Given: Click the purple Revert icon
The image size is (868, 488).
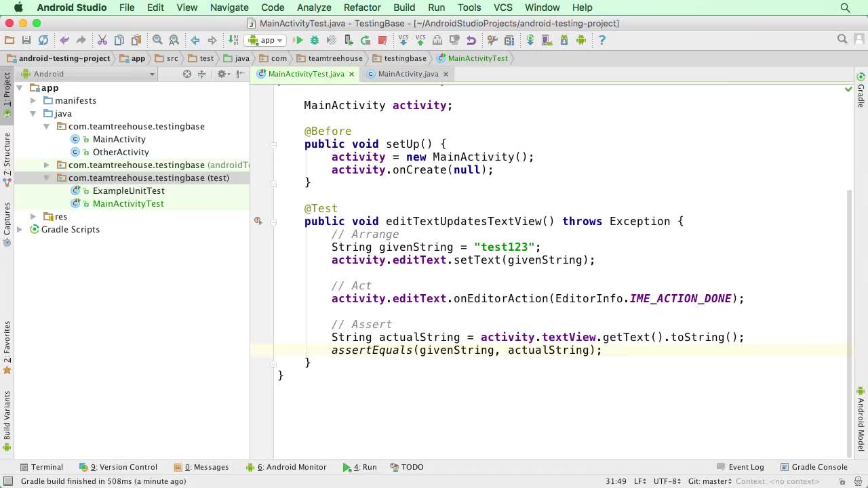Looking at the screenshot, I should 471,40.
